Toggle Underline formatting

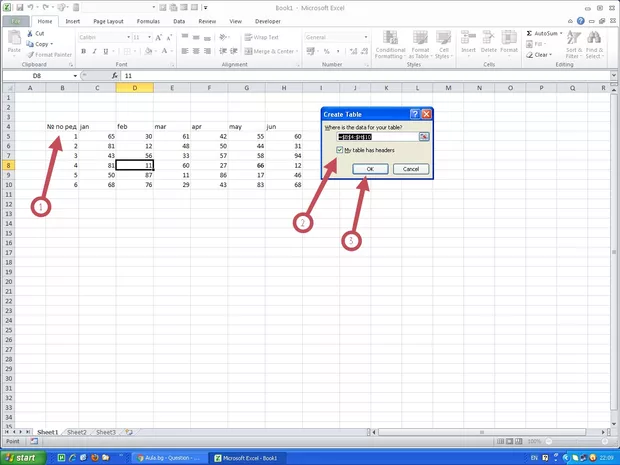point(106,51)
